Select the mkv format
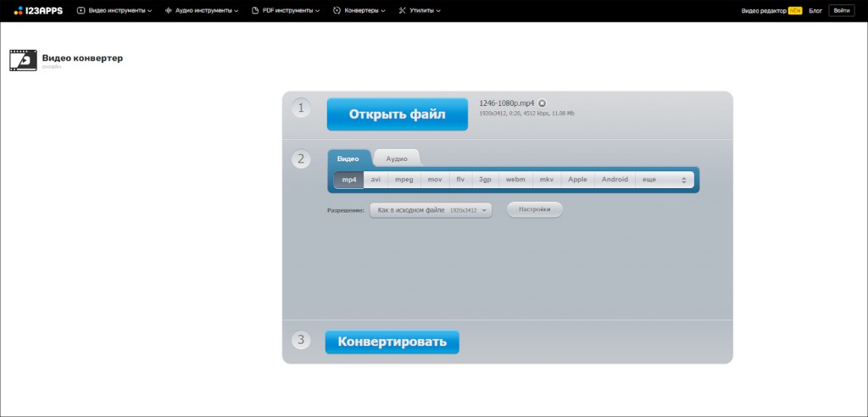Viewport: 868px width, 417px height. [547, 180]
